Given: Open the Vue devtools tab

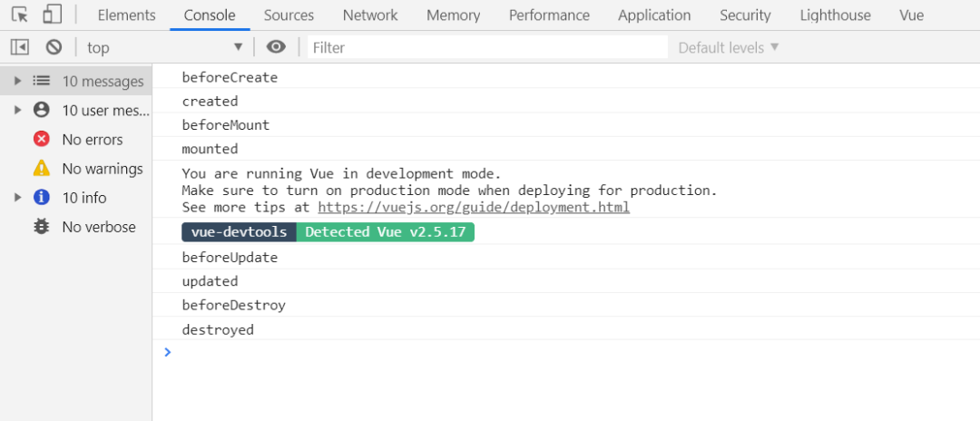Looking at the screenshot, I should click(912, 15).
